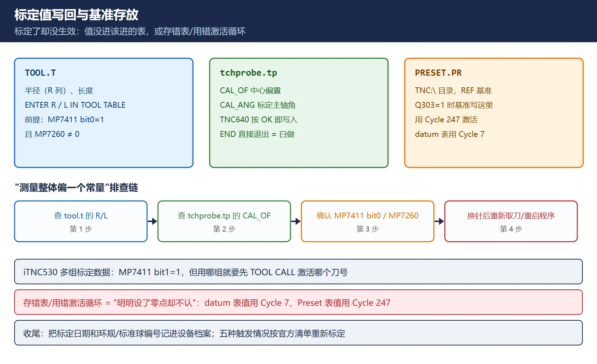
Task: Click the heading "测量整体偏一个常量"排查链
Action: (x=76, y=188)
